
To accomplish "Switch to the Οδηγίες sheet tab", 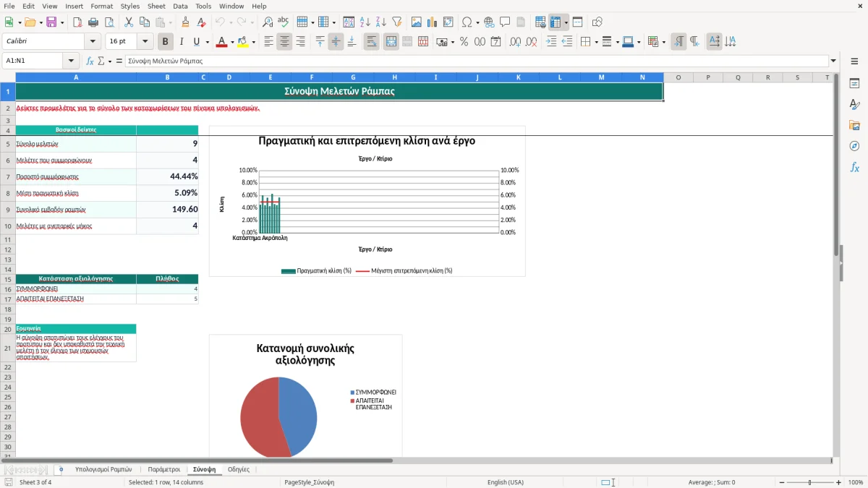I will point(239,469).
